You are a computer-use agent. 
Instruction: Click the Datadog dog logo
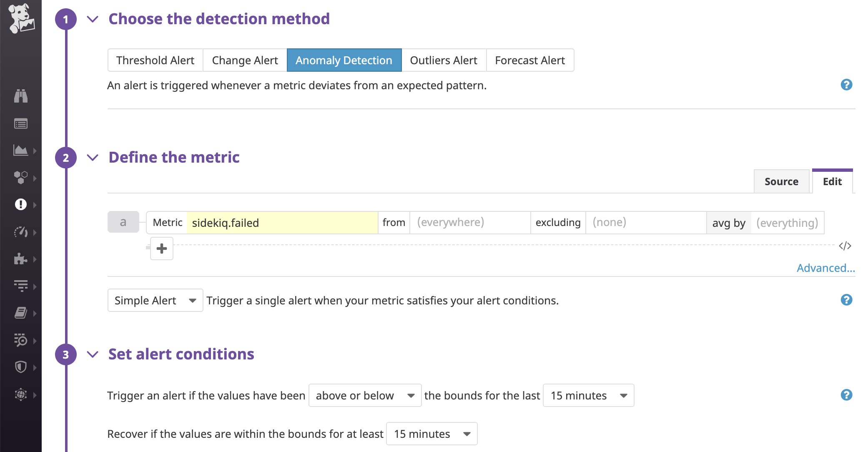click(x=21, y=18)
